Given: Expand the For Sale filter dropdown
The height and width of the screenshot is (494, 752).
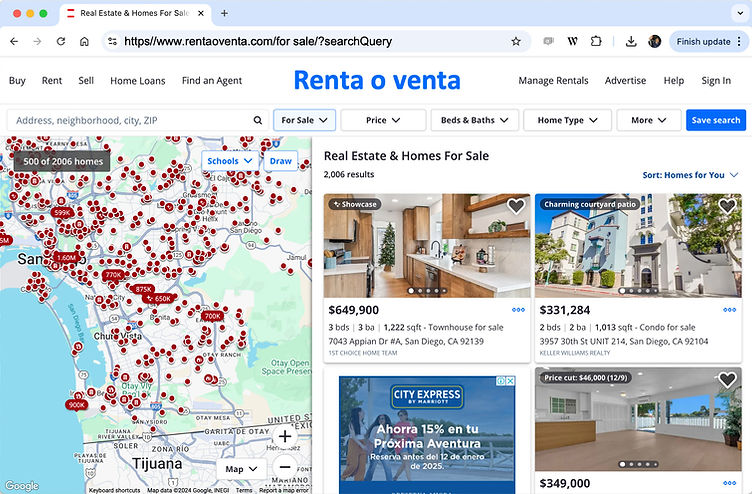Looking at the screenshot, I should coord(305,120).
